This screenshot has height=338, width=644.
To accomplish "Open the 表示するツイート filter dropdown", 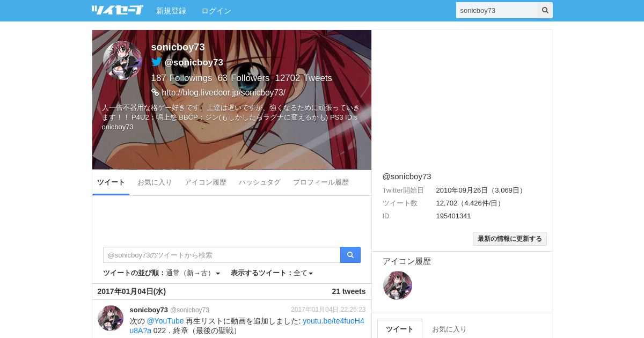I will (x=272, y=273).
